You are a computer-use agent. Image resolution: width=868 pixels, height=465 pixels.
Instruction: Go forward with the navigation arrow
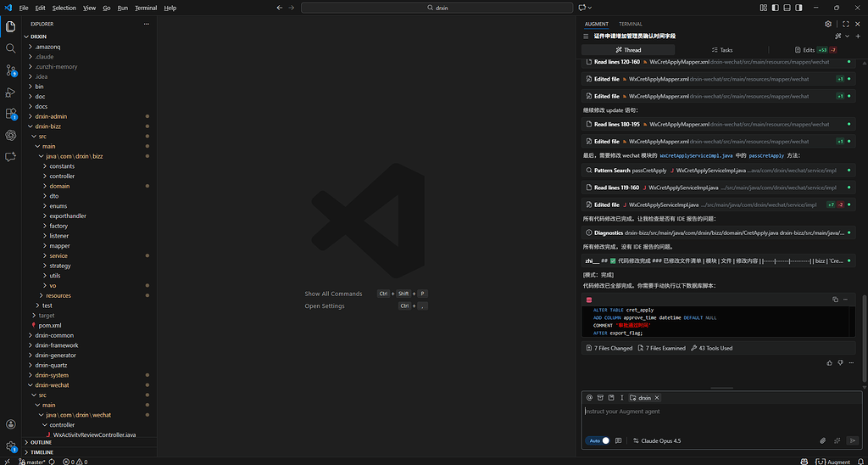coord(292,8)
